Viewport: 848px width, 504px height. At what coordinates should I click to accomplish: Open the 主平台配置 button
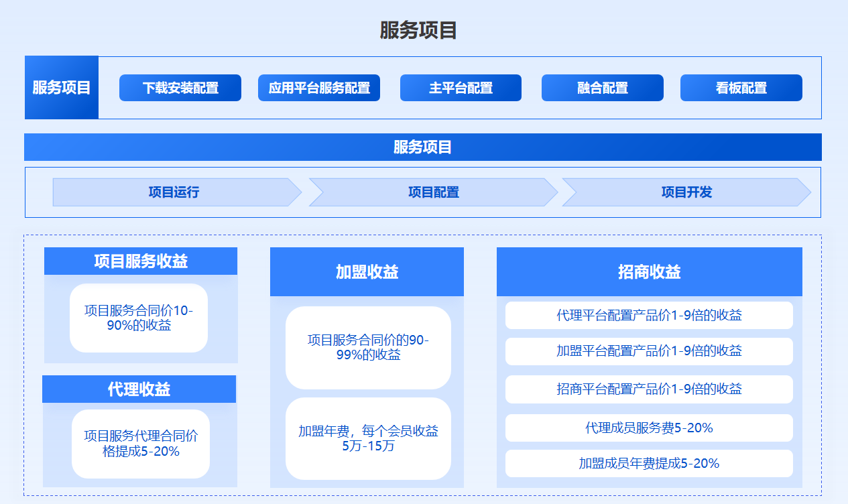[461, 88]
